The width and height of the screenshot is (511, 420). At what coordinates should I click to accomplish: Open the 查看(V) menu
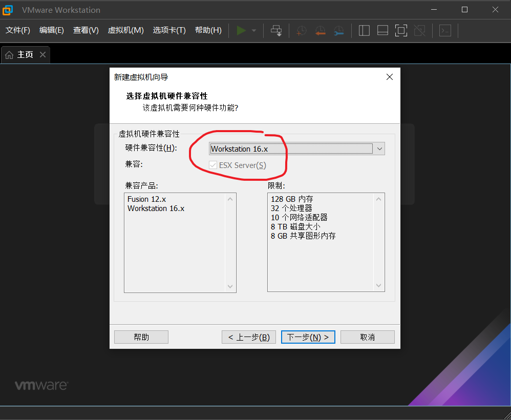(x=86, y=30)
